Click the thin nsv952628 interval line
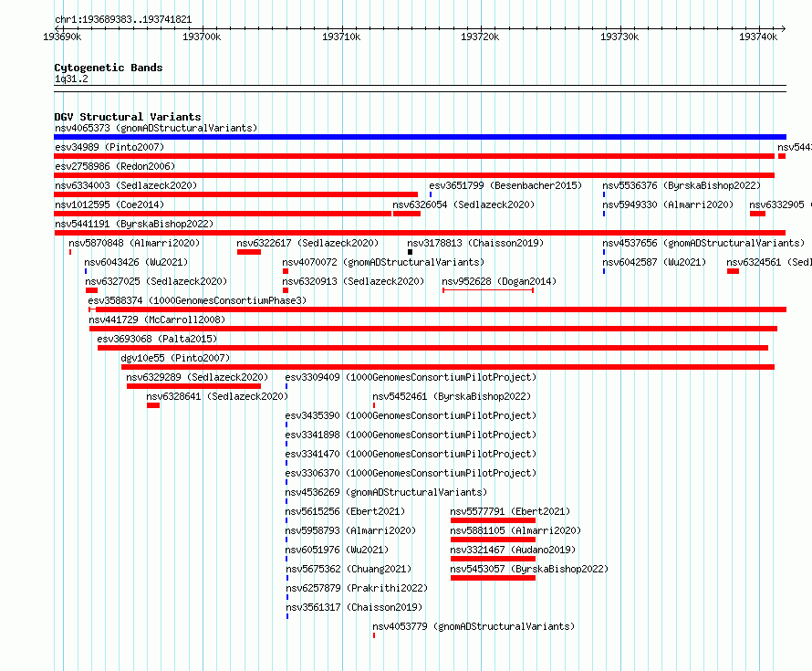The height and width of the screenshot is (671, 812). click(x=488, y=290)
